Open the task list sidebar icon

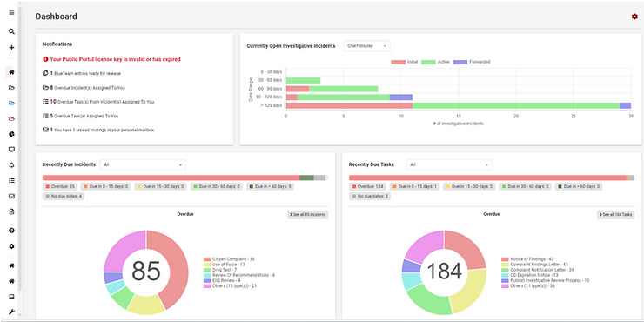[11, 180]
